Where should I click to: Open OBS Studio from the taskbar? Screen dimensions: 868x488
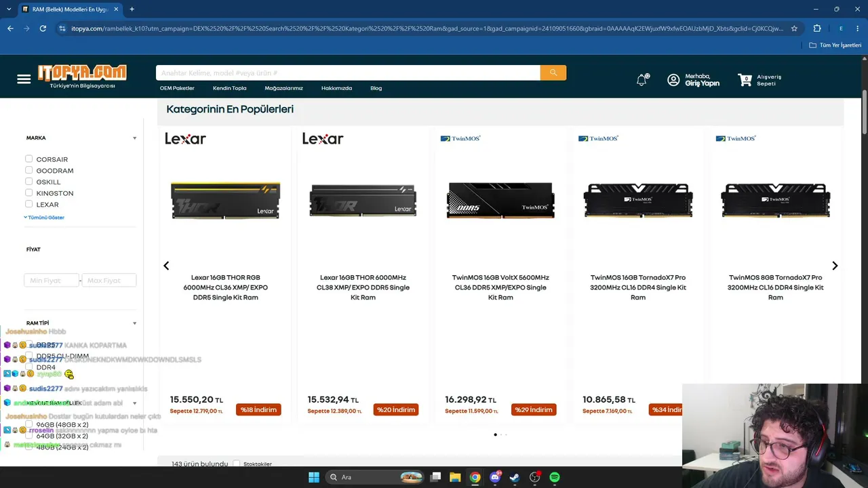pyautogui.click(x=535, y=477)
